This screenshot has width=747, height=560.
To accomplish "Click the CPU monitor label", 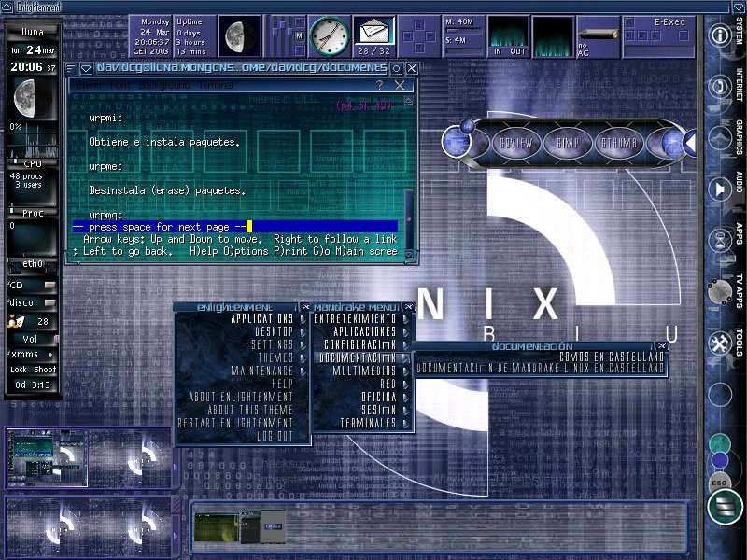I will coord(33,163).
